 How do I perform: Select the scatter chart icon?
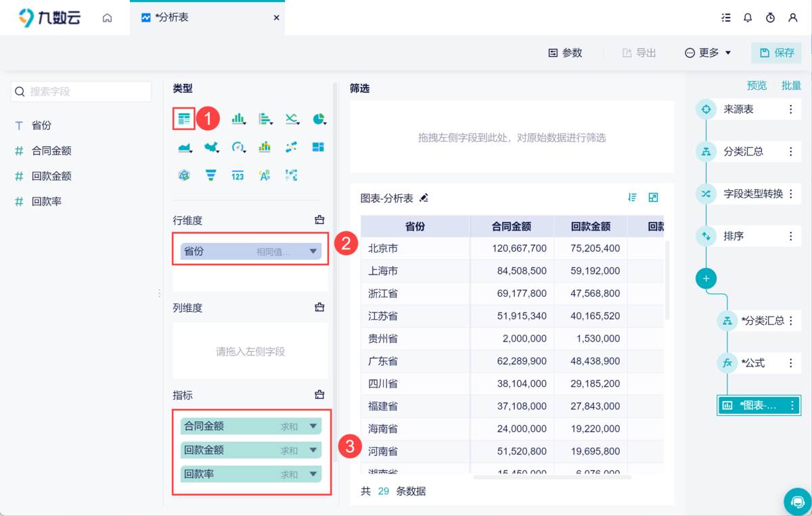click(291, 147)
